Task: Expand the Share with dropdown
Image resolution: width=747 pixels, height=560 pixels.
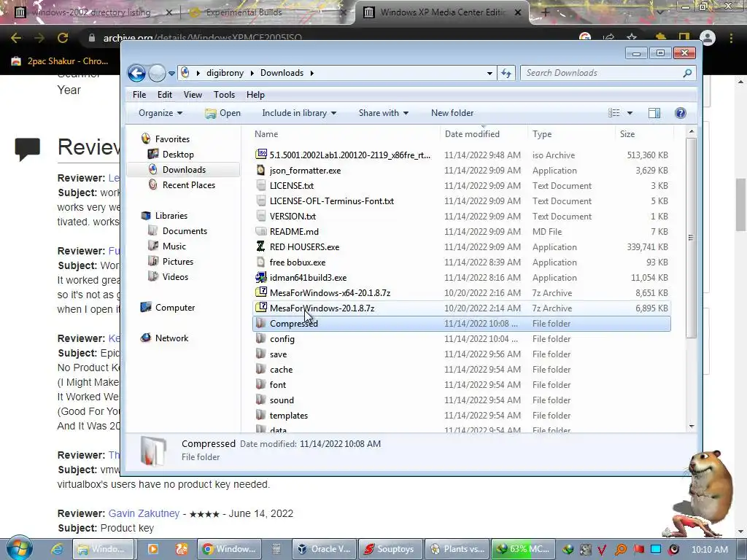Action: pos(384,113)
